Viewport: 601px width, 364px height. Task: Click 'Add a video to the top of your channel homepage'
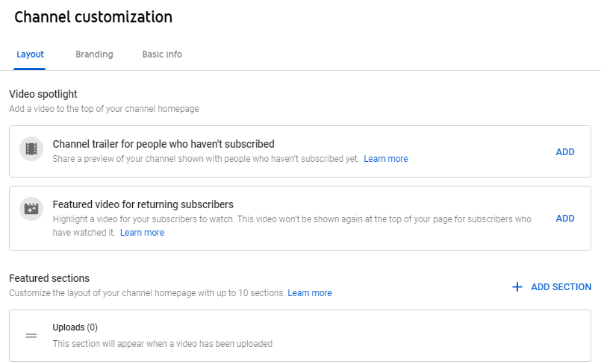click(104, 109)
